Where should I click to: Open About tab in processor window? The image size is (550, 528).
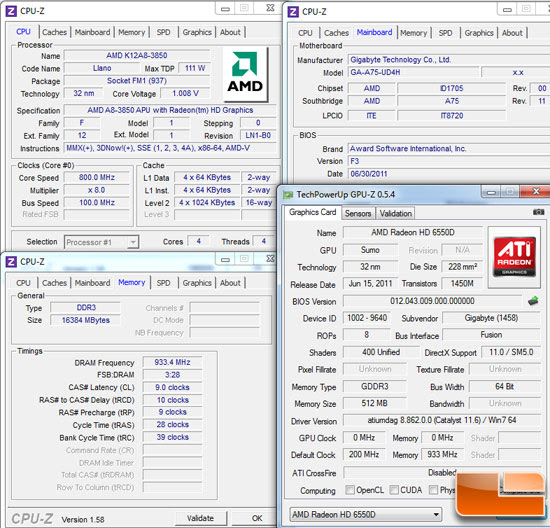[230, 32]
